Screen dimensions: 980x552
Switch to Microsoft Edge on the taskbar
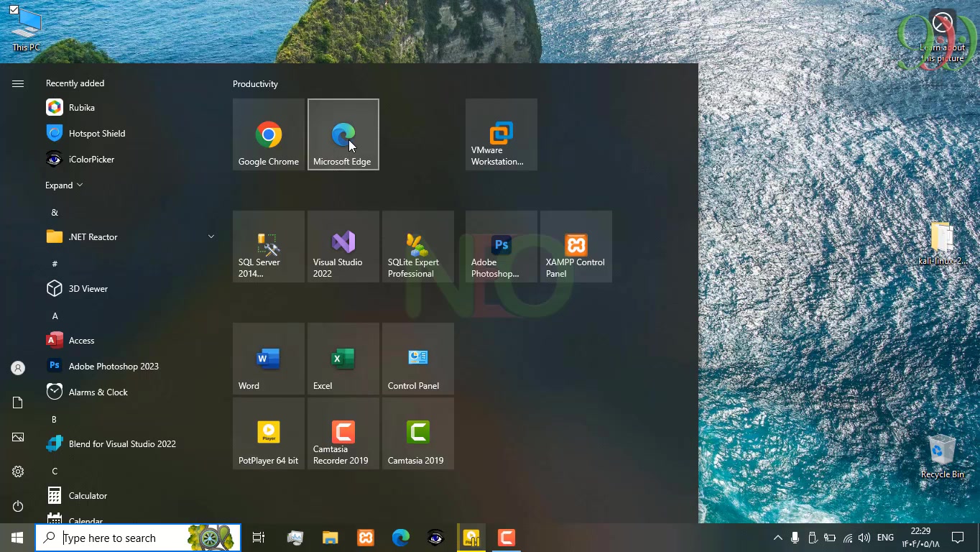pyautogui.click(x=401, y=538)
